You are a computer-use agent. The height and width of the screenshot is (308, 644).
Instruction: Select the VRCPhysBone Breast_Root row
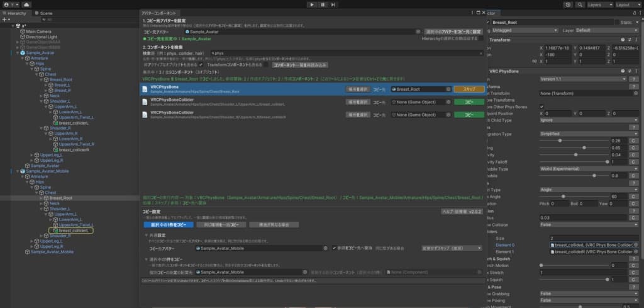tap(313, 89)
